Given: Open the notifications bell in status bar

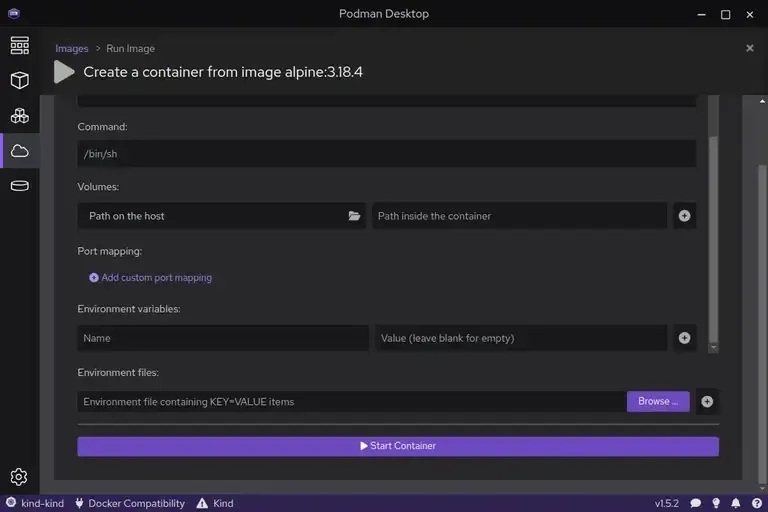Looking at the screenshot, I should pyautogui.click(x=736, y=503).
